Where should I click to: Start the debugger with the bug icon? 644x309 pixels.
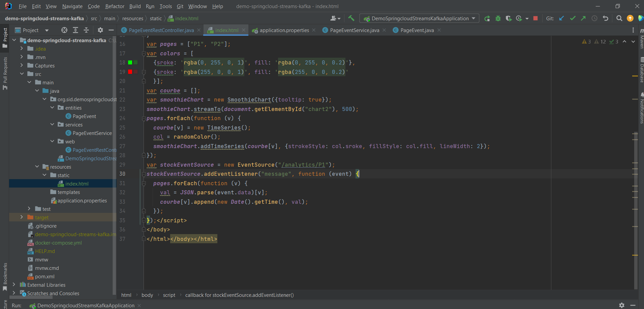498,18
